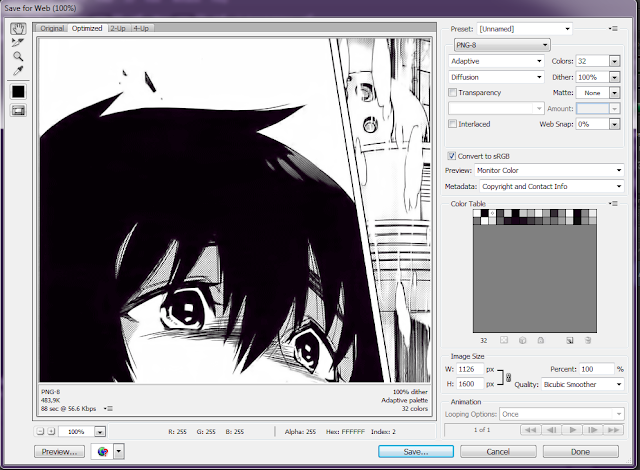Open the Preview Monitor Color dropdown
The image size is (640, 470).
pyautogui.click(x=549, y=170)
